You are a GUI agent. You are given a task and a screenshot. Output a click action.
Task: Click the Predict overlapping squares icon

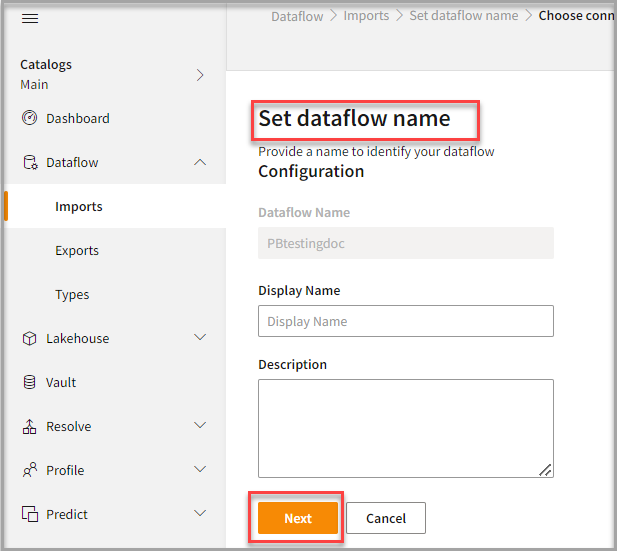(30, 514)
